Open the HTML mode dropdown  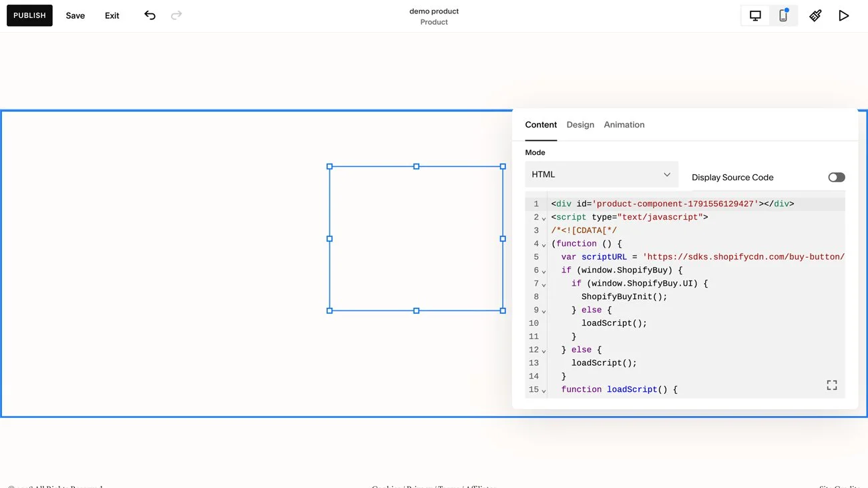click(x=602, y=174)
